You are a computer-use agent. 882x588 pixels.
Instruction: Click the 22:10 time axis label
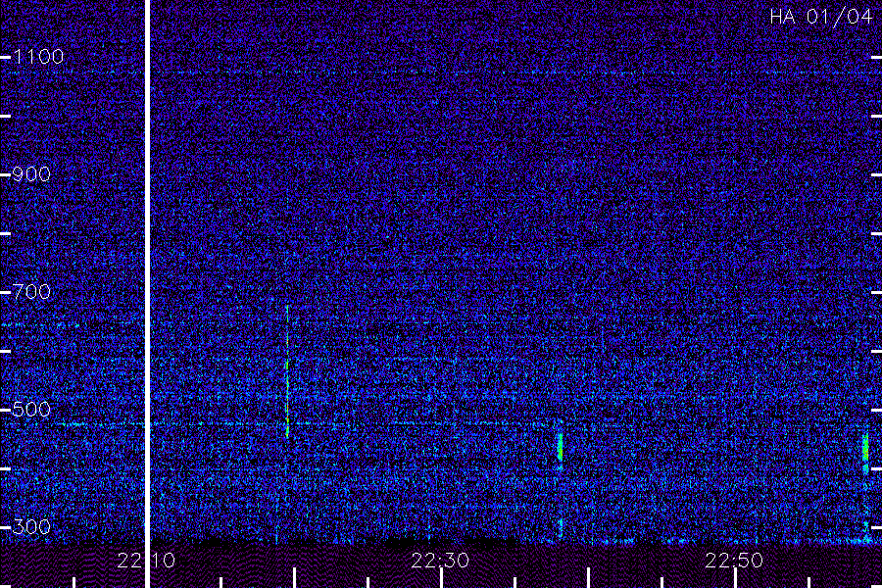pos(146,561)
